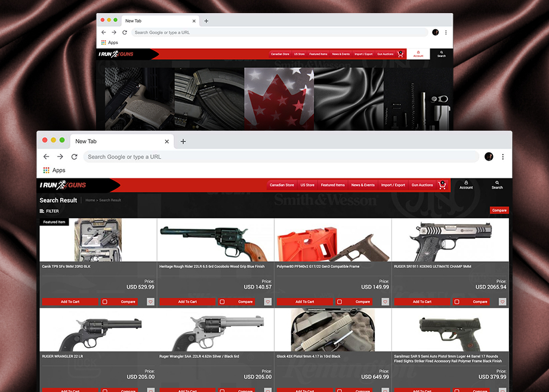
Task: Open the profile avatar in the front window
Action: click(489, 157)
